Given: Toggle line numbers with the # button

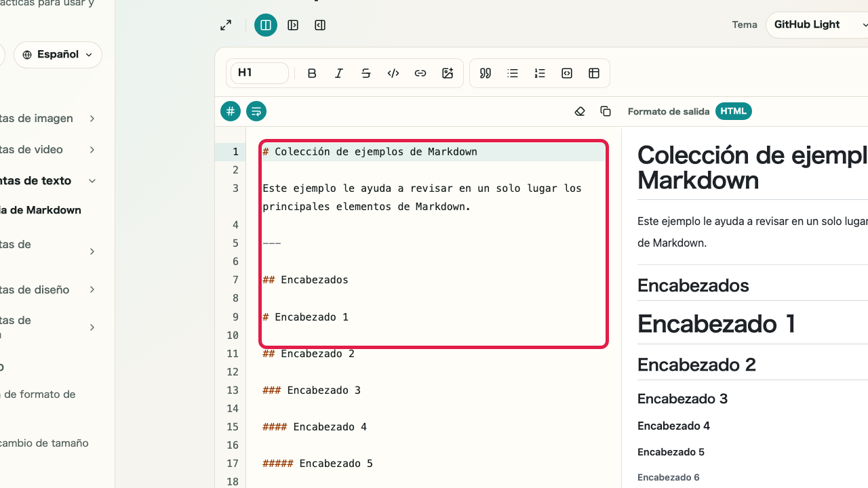Looking at the screenshot, I should pyautogui.click(x=231, y=111).
